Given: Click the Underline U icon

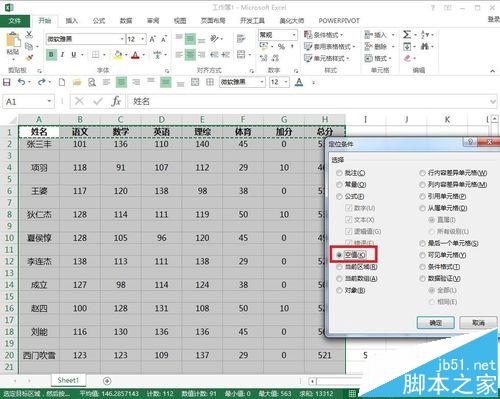Looking at the screenshot, I should click(74, 55).
